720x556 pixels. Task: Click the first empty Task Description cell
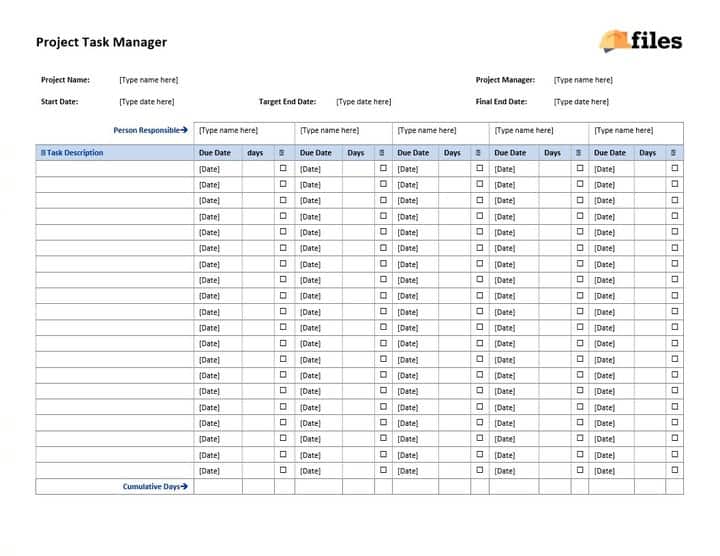click(x=115, y=168)
